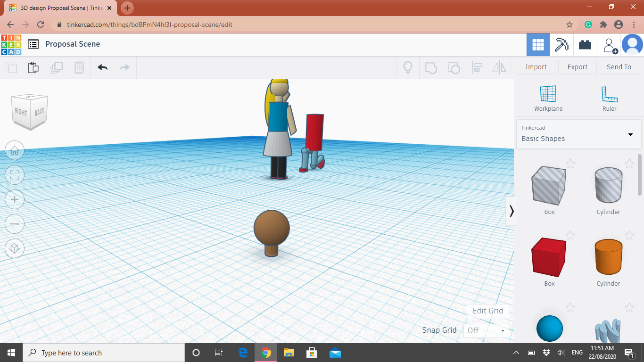Click the Export button

pyautogui.click(x=578, y=67)
